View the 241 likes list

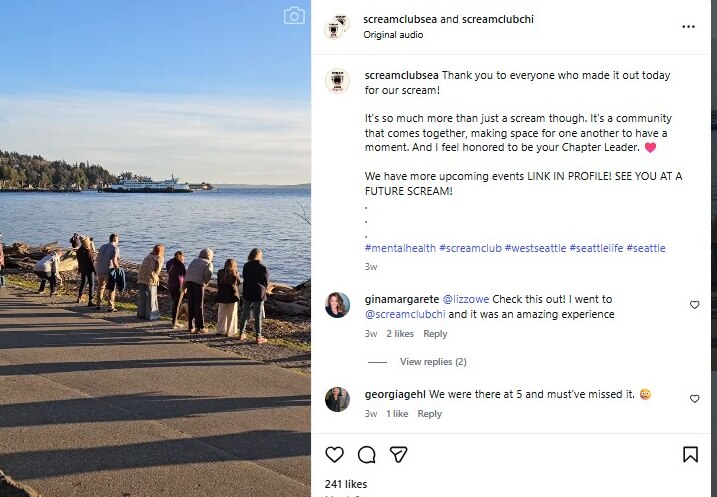(x=348, y=484)
